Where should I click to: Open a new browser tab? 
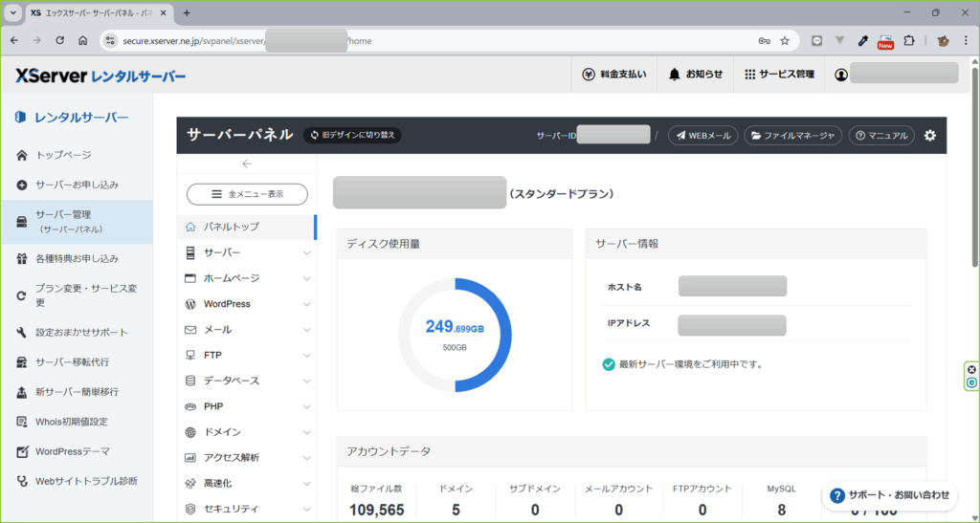pos(187,12)
